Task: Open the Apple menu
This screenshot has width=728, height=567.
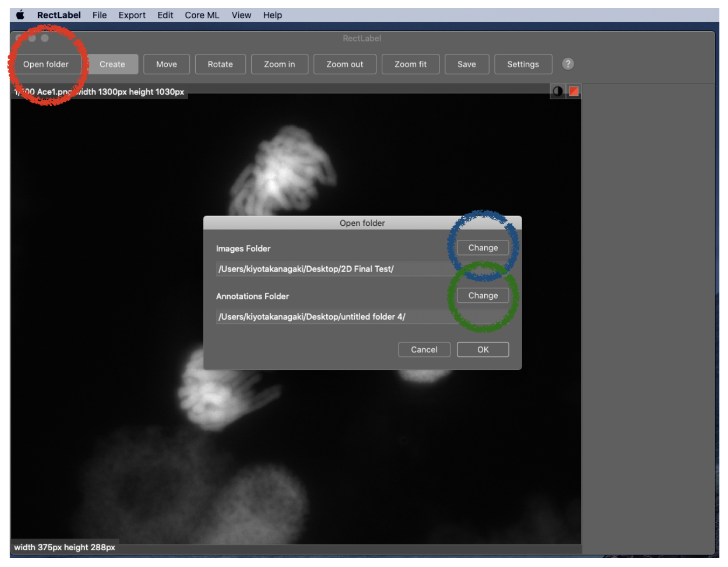Action: point(20,15)
